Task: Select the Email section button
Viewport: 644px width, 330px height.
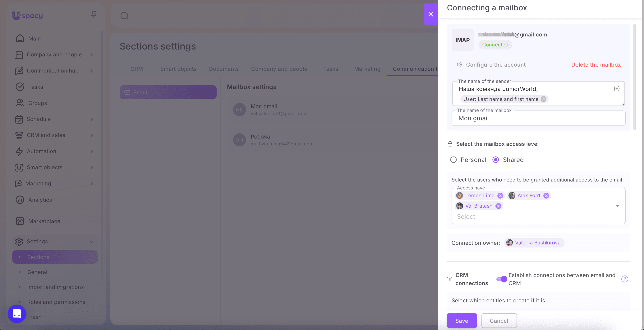Action: [168, 92]
